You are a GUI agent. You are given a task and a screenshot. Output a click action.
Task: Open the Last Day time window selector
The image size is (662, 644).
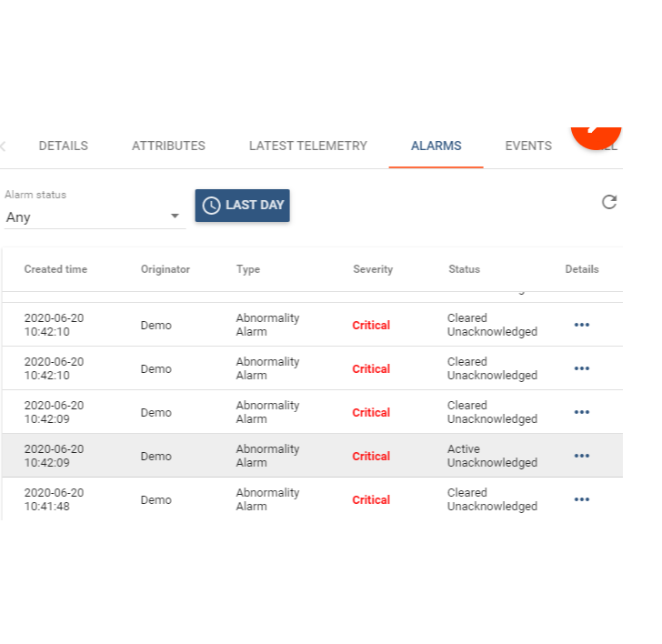242,206
